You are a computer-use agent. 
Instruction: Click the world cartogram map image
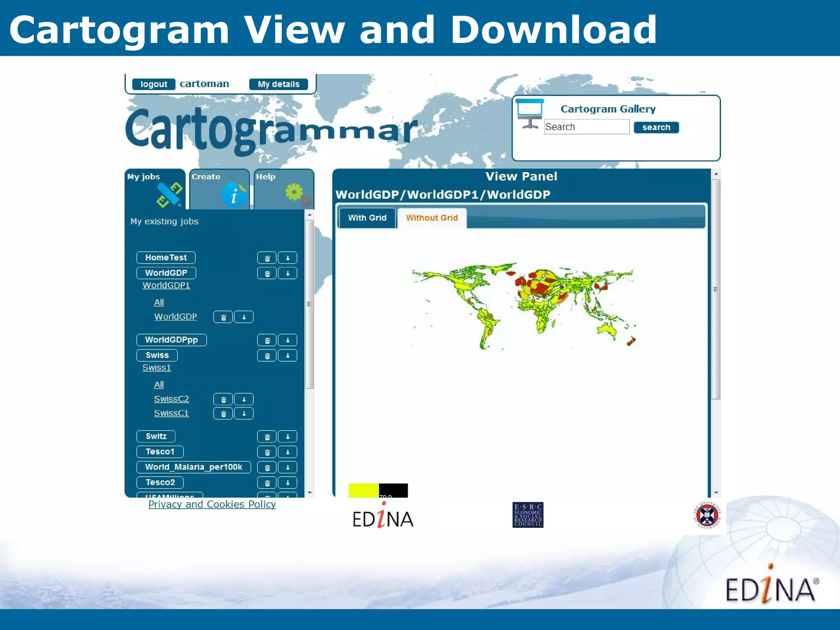tap(524, 306)
